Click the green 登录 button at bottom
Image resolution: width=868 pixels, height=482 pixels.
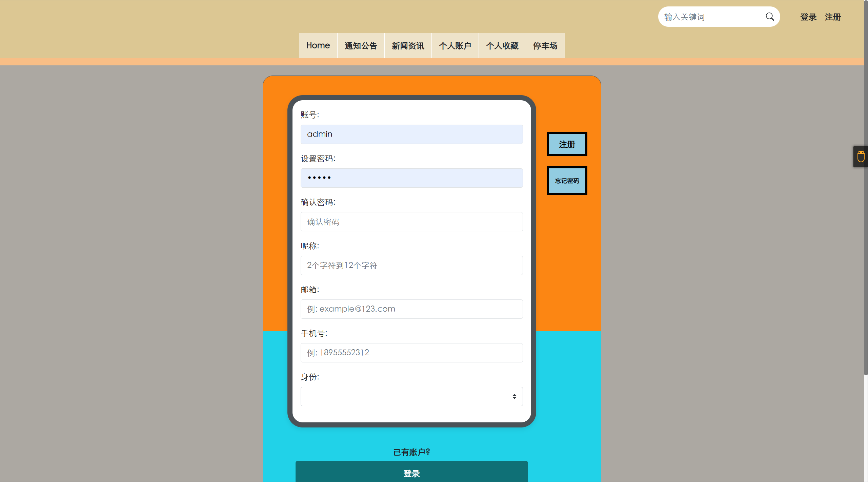click(411, 473)
